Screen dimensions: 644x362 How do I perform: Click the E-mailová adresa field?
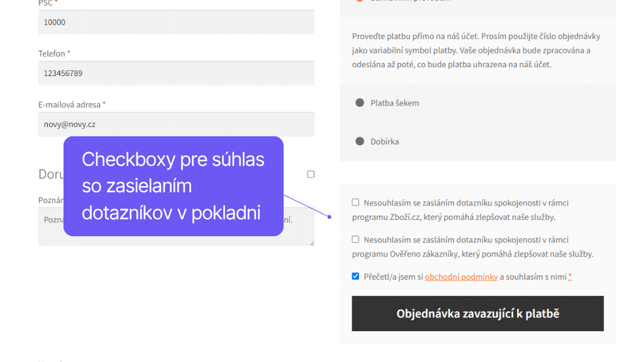click(176, 124)
